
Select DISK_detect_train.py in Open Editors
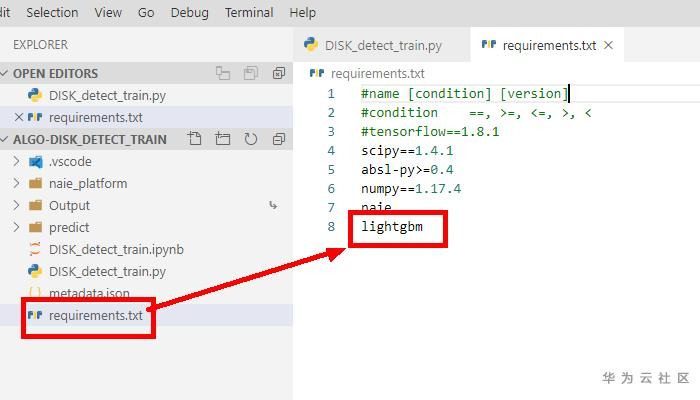(x=107, y=95)
